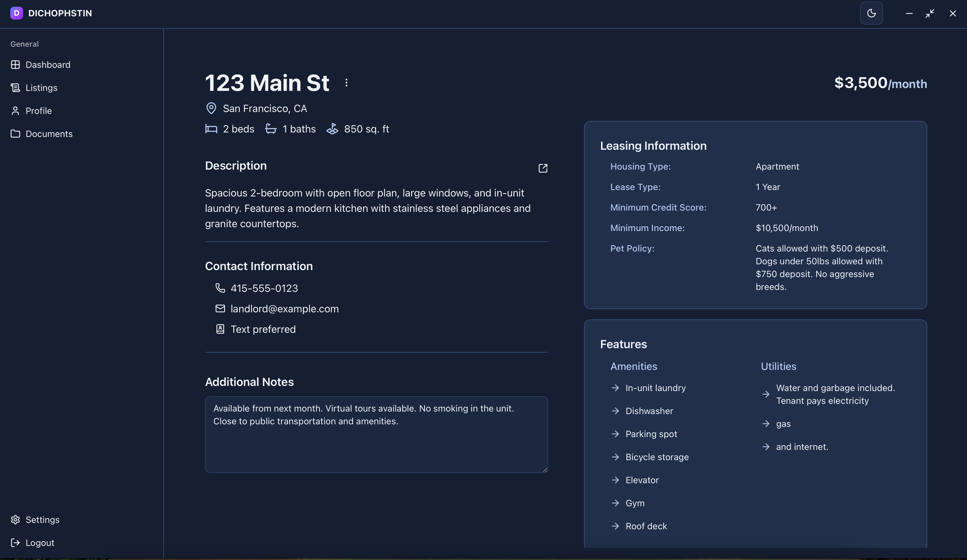Screen dimensions: 967x560
Task: Restore the window with the collapse arrows icon
Action: [930, 13]
